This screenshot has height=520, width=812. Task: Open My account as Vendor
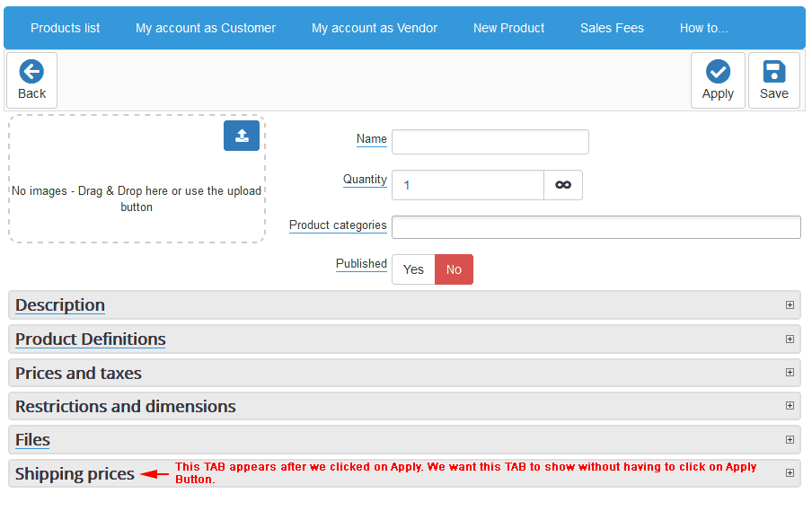click(375, 28)
